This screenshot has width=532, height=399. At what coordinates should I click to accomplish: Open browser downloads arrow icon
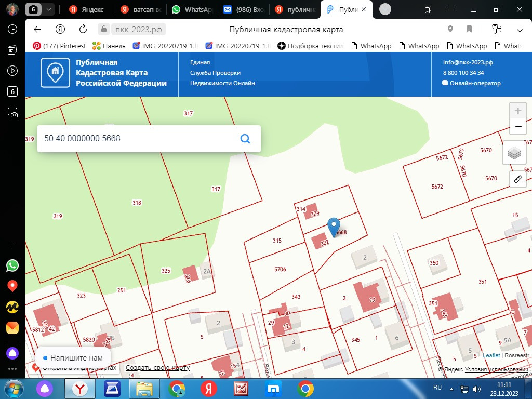click(x=520, y=30)
